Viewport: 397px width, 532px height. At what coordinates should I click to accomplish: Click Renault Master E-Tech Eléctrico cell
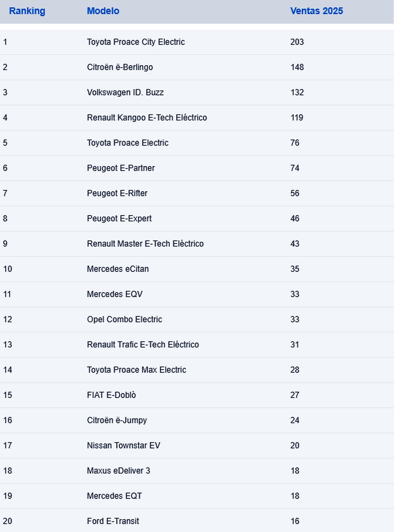[145, 244]
